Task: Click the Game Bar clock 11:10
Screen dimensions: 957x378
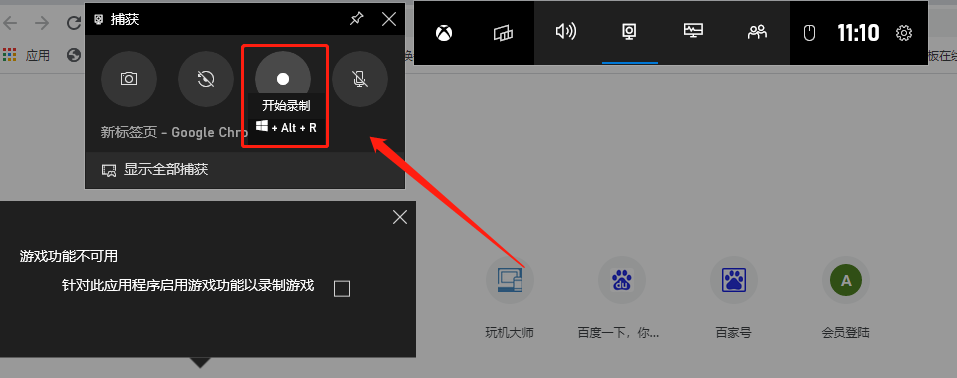Action: tap(858, 33)
